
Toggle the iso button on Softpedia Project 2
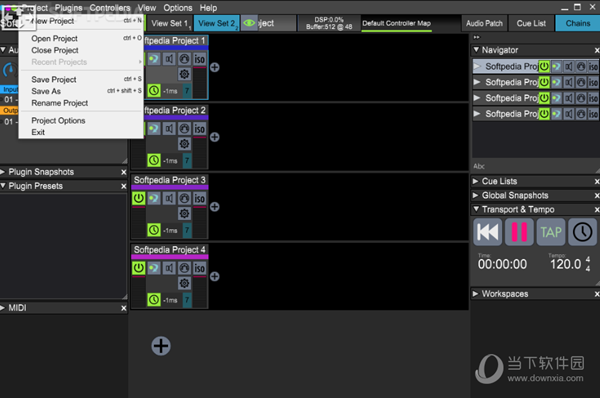click(x=199, y=129)
